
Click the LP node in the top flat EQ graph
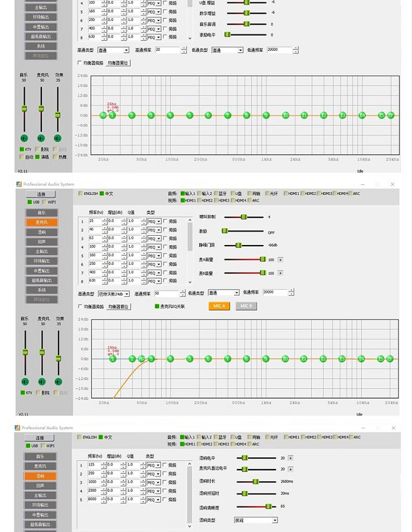[391, 115]
